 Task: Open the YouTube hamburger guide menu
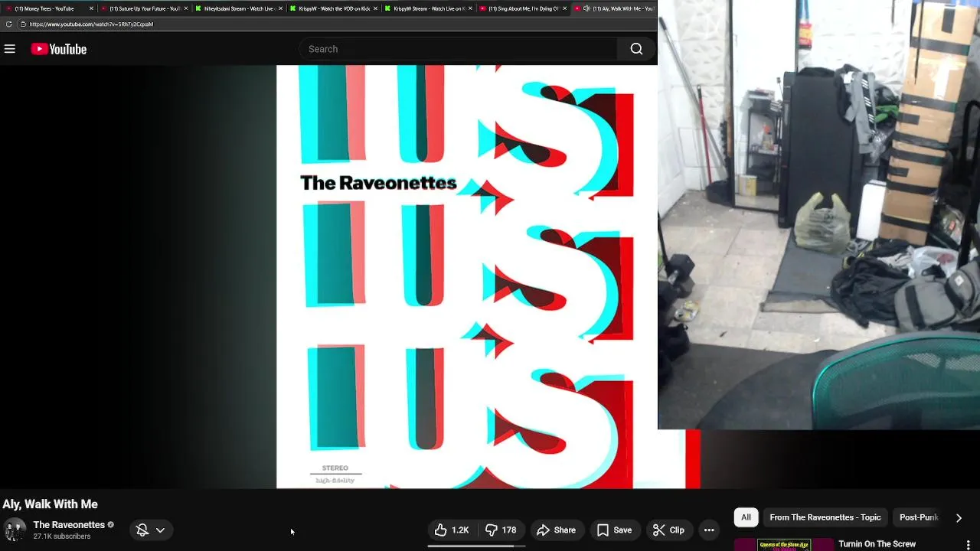[10, 49]
